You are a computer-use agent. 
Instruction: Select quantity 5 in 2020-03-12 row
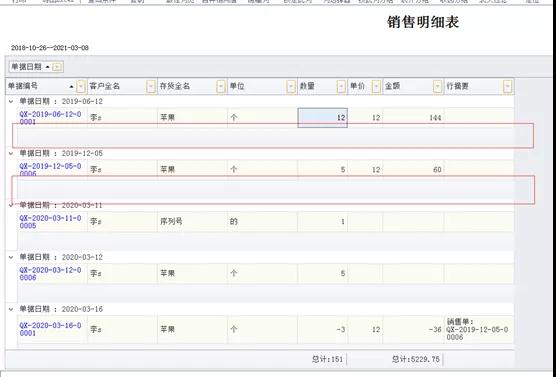[323, 273]
